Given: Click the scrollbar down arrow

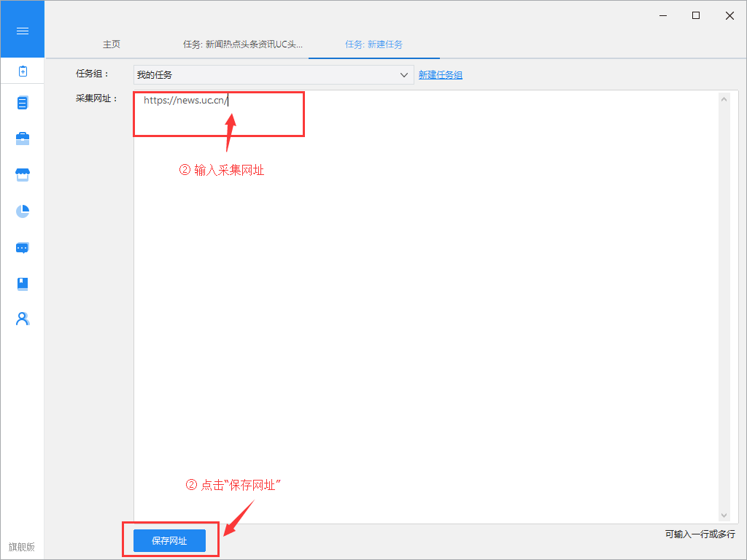Looking at the screenshot, I should 724,516.
